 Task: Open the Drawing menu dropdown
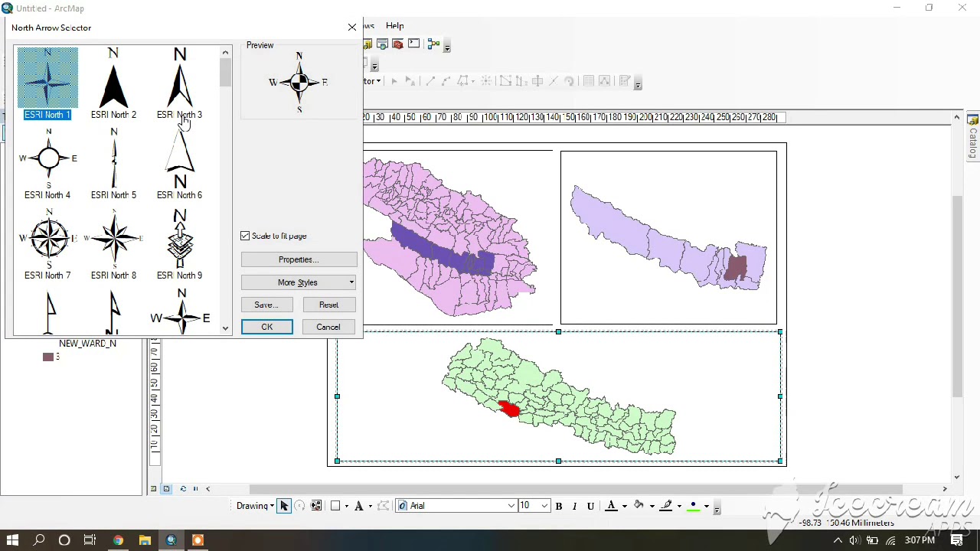click(x=255, y=506)
